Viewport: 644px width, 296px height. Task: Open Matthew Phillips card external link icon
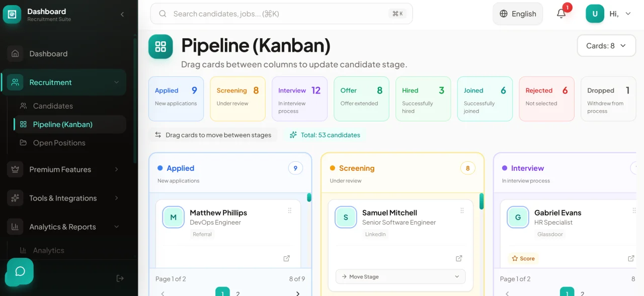click(286, 258)
